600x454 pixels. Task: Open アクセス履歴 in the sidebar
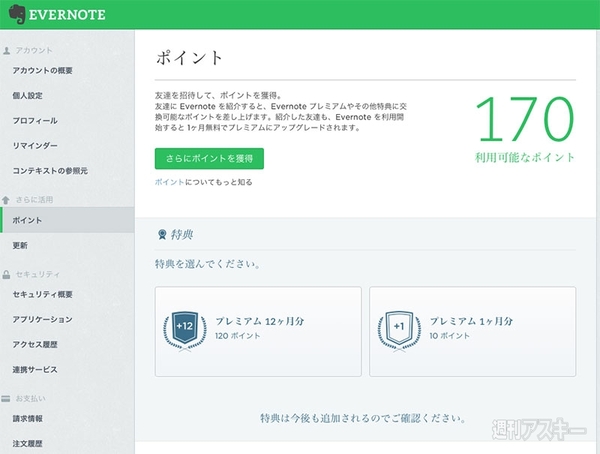click(35, 345)
